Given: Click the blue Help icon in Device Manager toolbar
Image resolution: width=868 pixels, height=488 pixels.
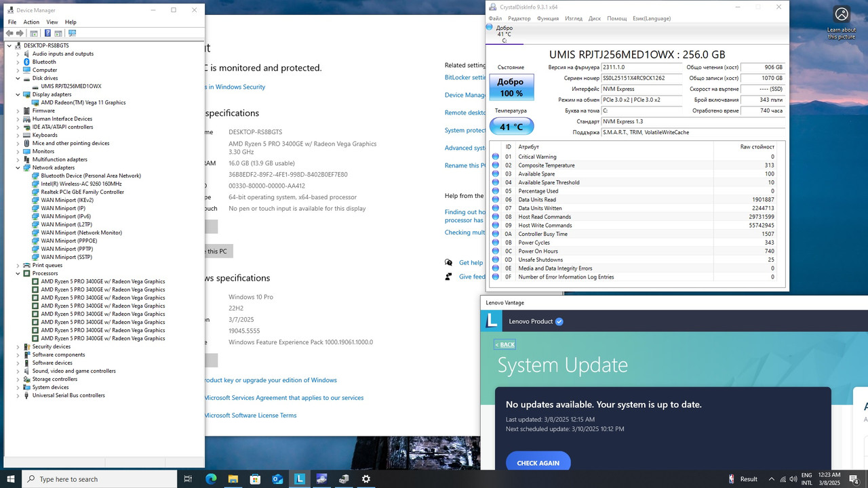Looking at the screenshot, I should (x=47, y=33).
